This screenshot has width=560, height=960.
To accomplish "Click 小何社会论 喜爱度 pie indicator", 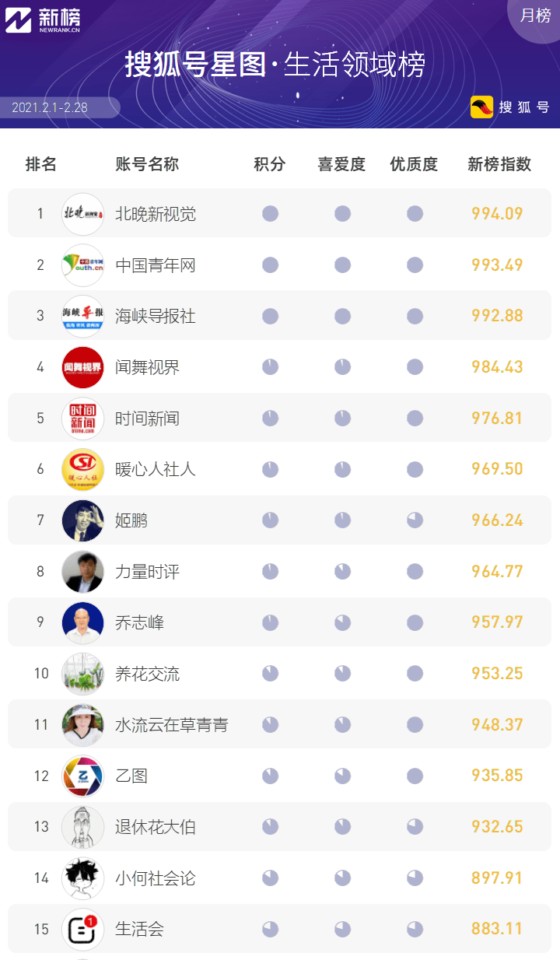I will click(342, 878).
